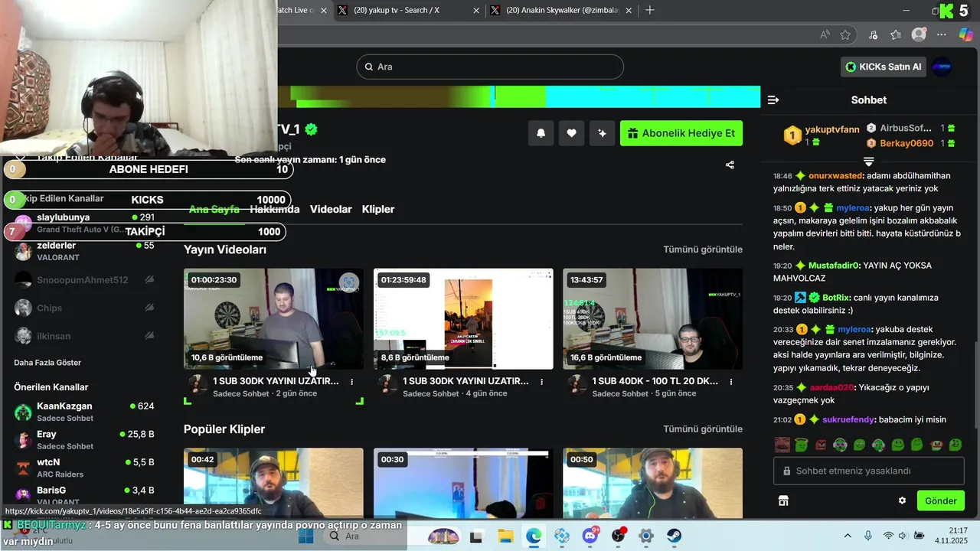Viewport: 980px width, 551px height.
Task: Click Tümünü görüntüle for Yayın Videoları
Action: point(703,249)
